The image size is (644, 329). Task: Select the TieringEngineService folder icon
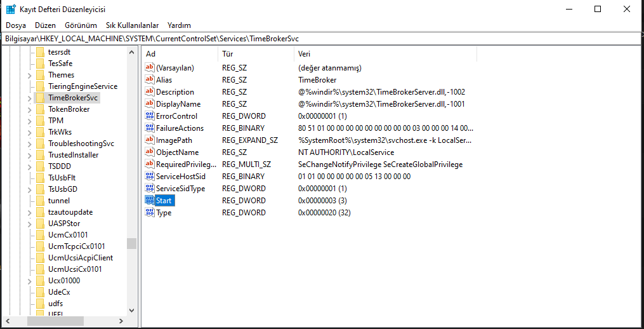[40, 86]
